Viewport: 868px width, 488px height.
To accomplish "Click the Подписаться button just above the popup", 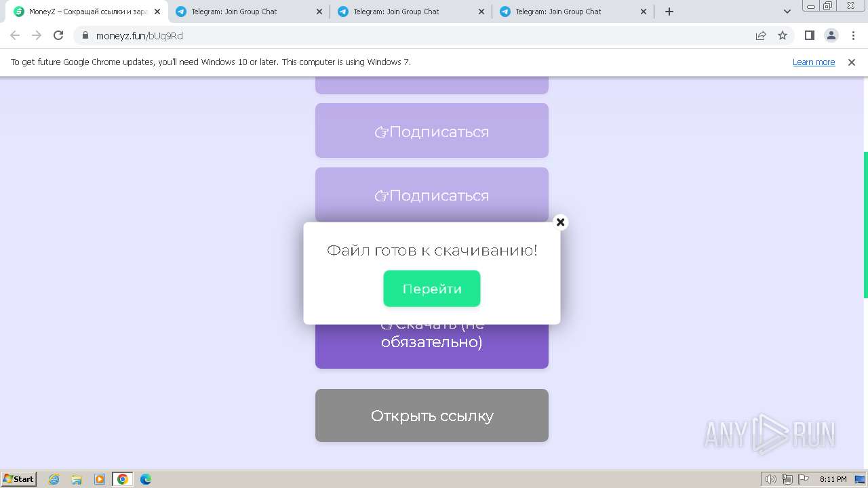I will pos(432,195).
